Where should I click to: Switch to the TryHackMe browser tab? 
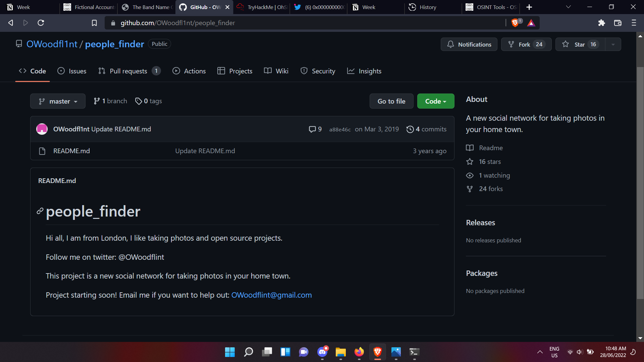point(262,7)
